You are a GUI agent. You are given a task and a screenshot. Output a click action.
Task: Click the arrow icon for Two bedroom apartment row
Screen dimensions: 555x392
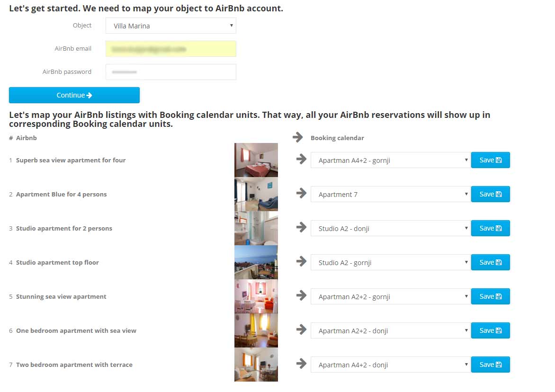click(x=301, y=363)
